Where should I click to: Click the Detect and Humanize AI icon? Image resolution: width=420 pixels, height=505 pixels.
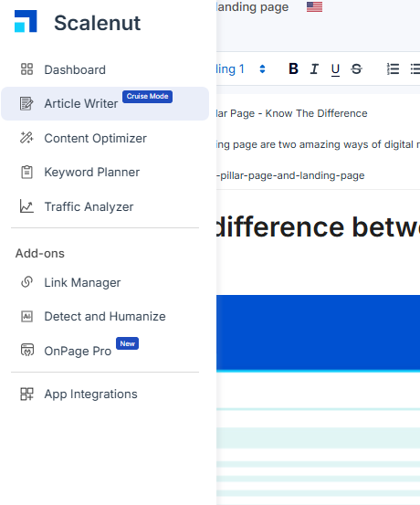point(26,316)
